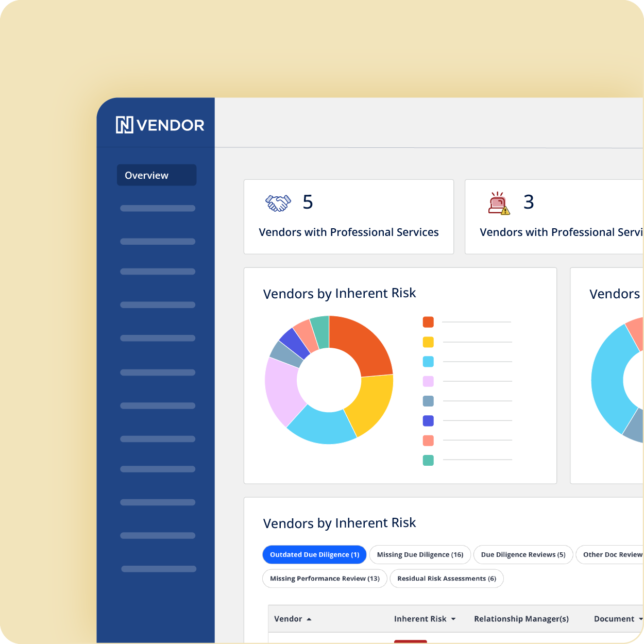Toggle the Residual Risk Assessments (6) filter
The width and height of the screenshot is (644, 644).
click(446, 579)
